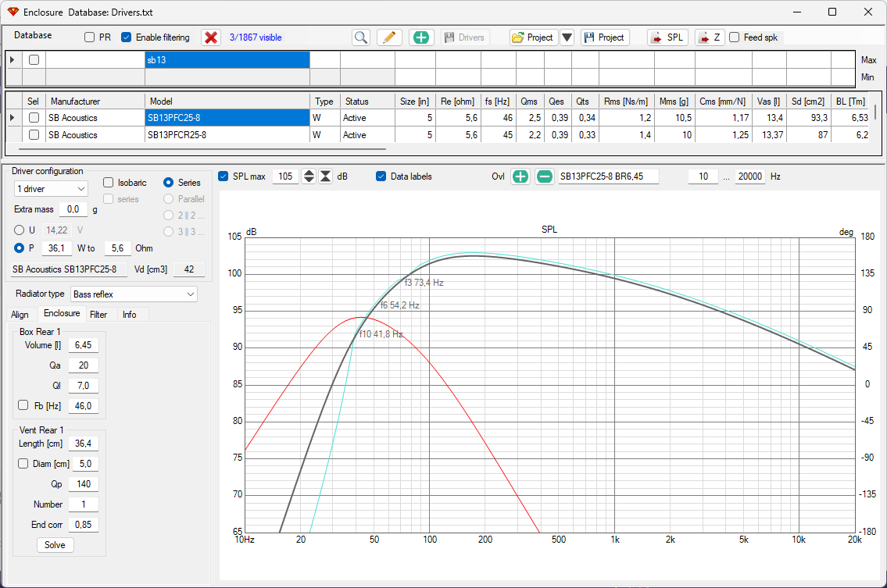The width and height of the screenshot is (887, 588).
Task: Auto-scale SPL max with hourglass arrows icon
Action: (326, 176)
